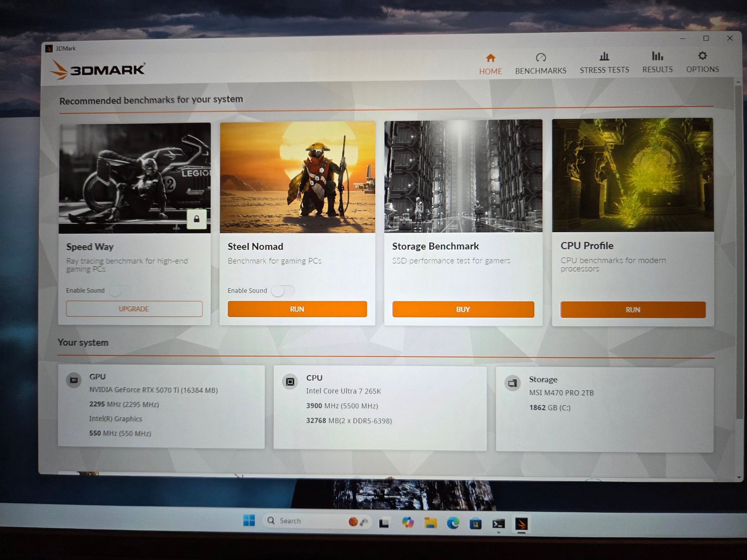
Task: Toggle Enable Sound for Speed Way
Action: click(x=120, y=290)
